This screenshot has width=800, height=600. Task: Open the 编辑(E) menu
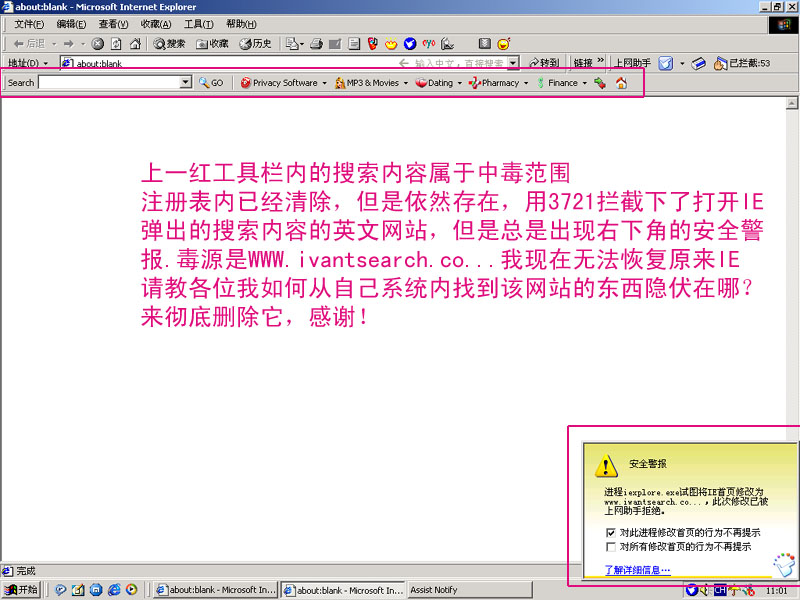71,24
